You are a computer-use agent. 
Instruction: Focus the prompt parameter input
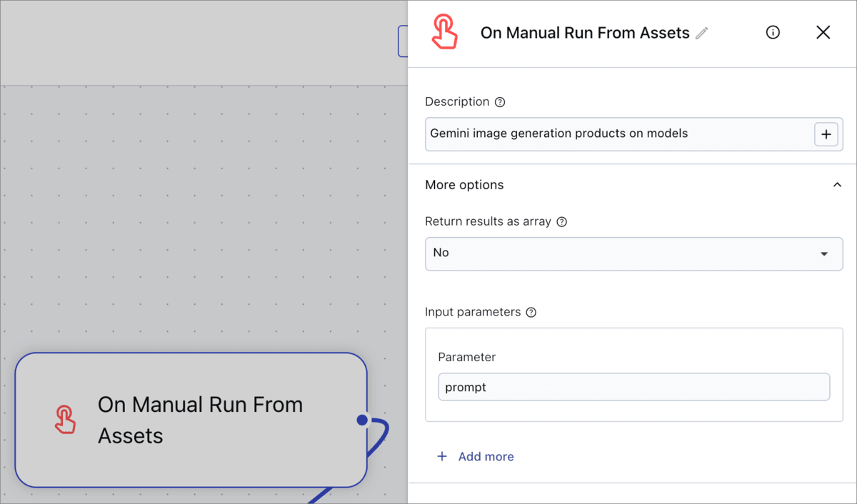[633, 387]
